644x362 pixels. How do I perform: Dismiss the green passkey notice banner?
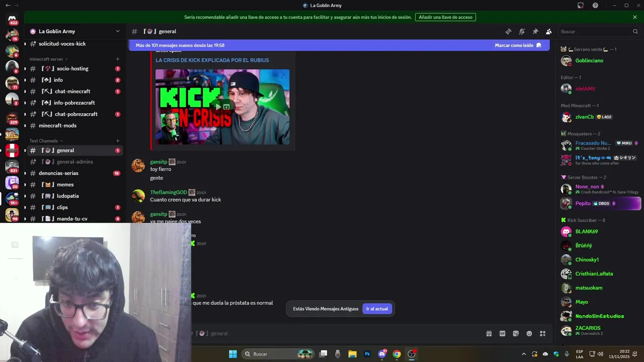(635, 17)
